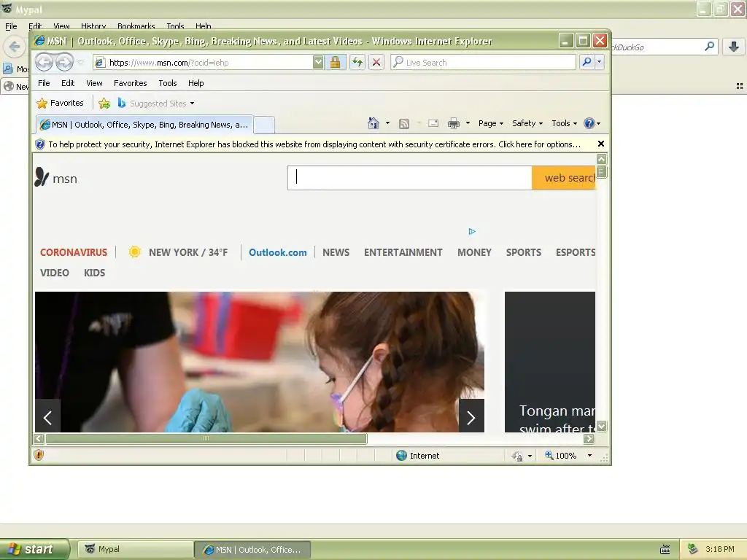Switch to Mypal taskbar button
Screen dimensions: 747x560
tap(135, 549)
